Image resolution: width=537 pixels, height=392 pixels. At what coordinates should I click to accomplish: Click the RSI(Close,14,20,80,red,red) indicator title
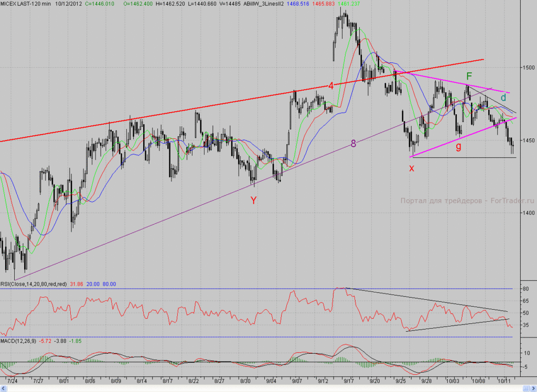point(34,284)
